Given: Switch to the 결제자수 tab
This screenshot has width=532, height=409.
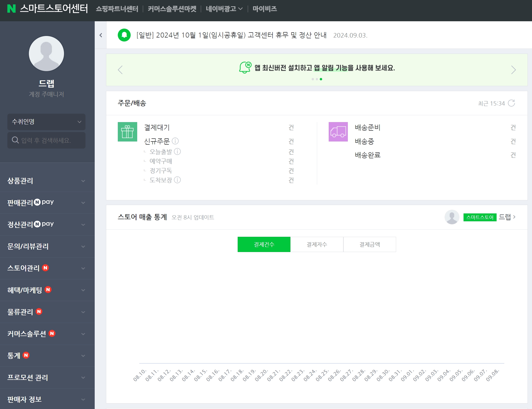Looking at the screenshot, I should tap(317, 244).
